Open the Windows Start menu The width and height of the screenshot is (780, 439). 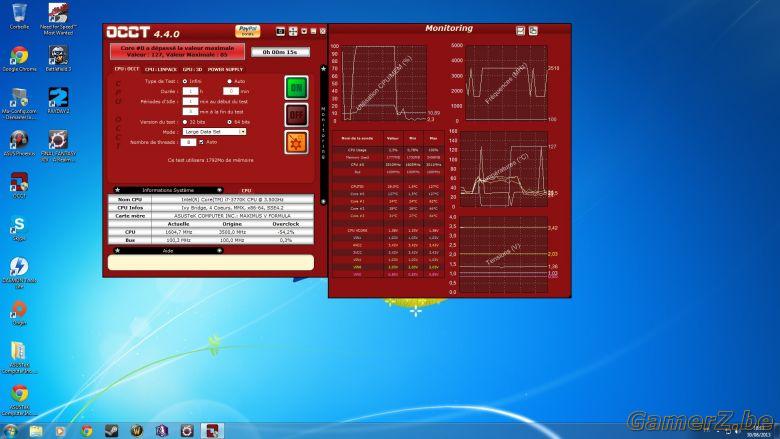(10, 431)
